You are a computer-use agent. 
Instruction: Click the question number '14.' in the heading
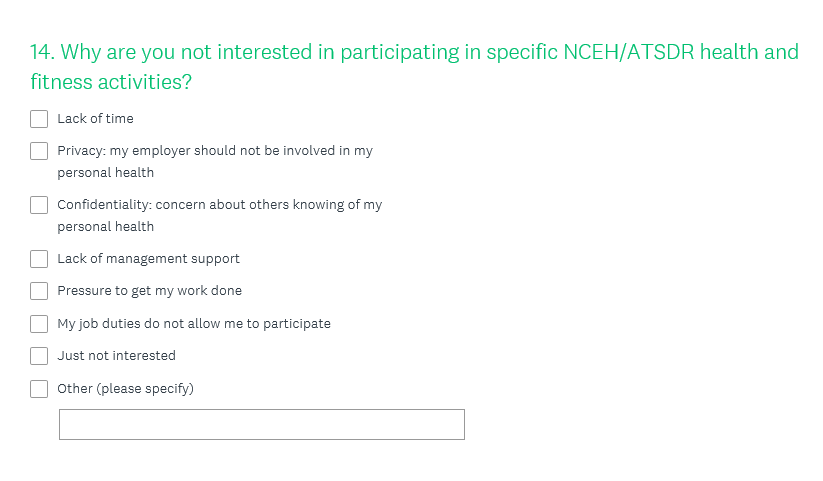pos(42,52)
